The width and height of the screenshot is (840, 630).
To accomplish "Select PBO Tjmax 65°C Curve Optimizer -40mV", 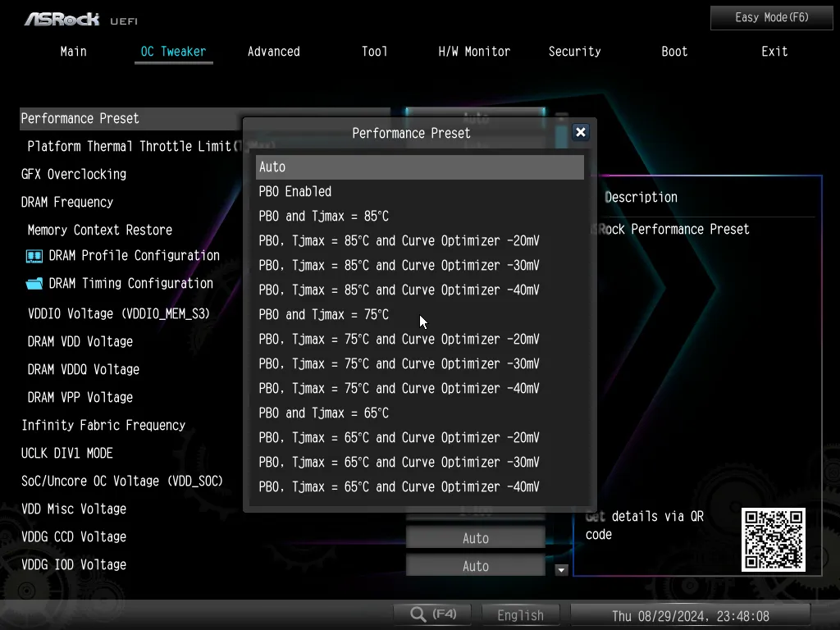I will (x=399, y=487).
